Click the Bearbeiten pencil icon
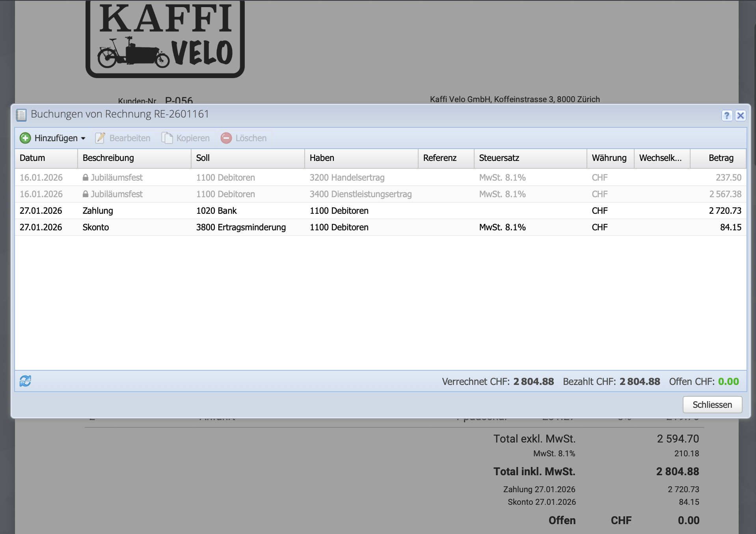 click(x=100, y=138)
